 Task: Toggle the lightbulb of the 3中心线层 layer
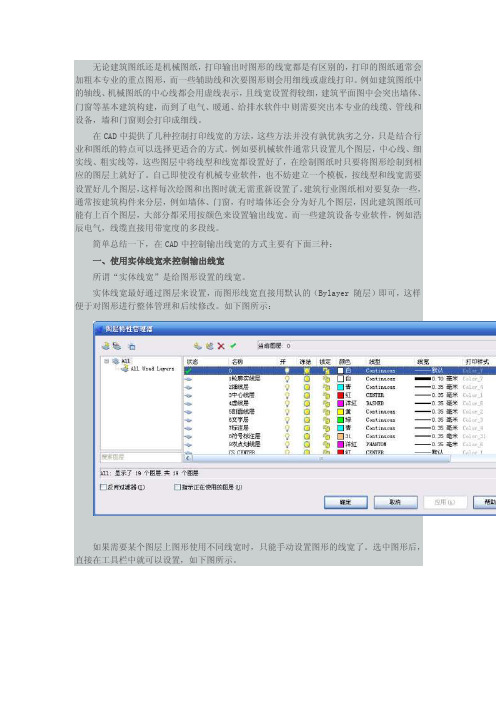pos(287,395)
